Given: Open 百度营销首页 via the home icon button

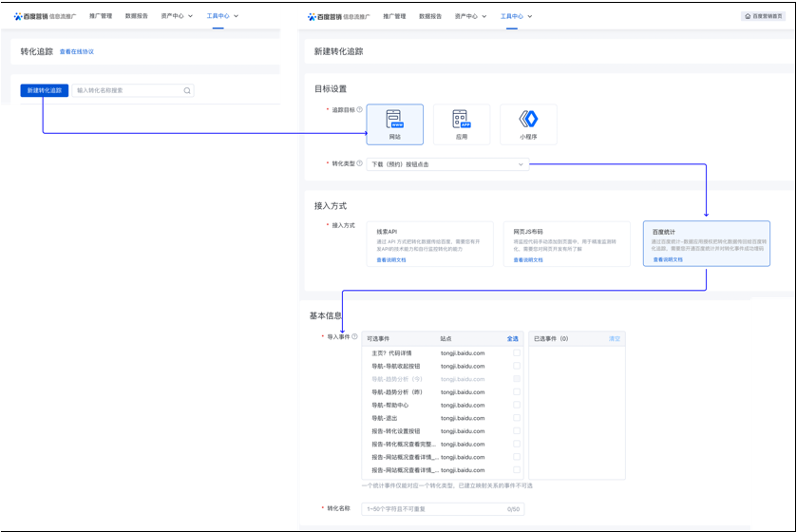Looking at the screenshot, I should pyautogui.click(x=768, y=16).
